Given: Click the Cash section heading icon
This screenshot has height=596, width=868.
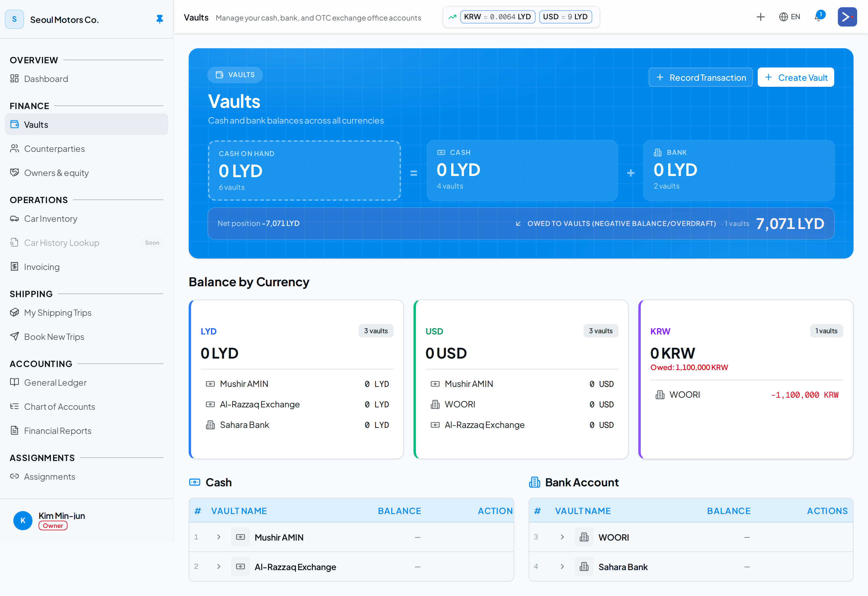Looking at the screenshot, I should [x=195, y=482].
